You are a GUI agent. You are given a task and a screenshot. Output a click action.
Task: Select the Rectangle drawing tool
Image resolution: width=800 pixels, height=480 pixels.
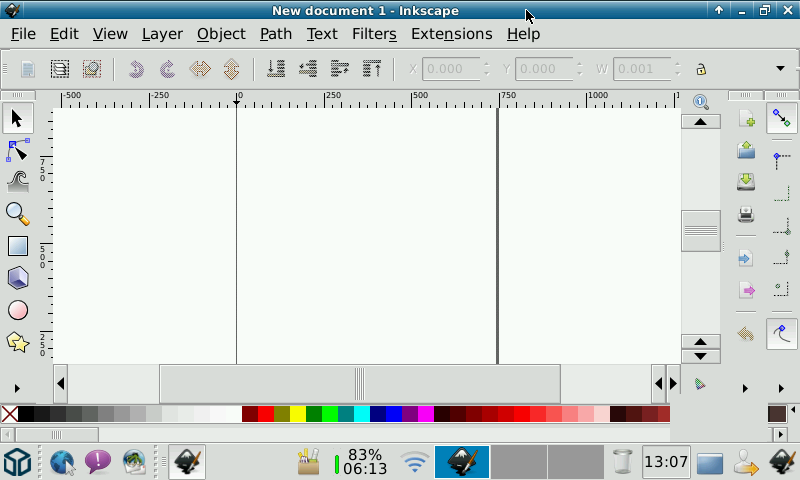pos(17,246)
